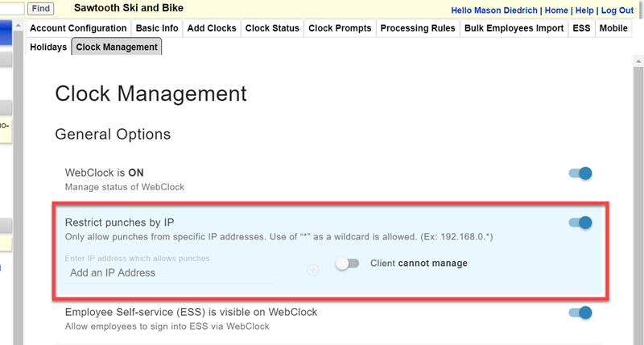This screenshot has height=345, width=644.
Task: Switch to the Basic Info tab
Action: [157, 28]
